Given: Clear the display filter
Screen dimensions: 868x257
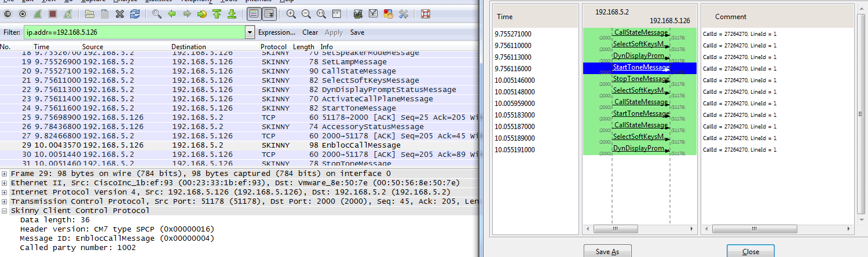Looking at the screenshot, I should (x=310, y=32).
